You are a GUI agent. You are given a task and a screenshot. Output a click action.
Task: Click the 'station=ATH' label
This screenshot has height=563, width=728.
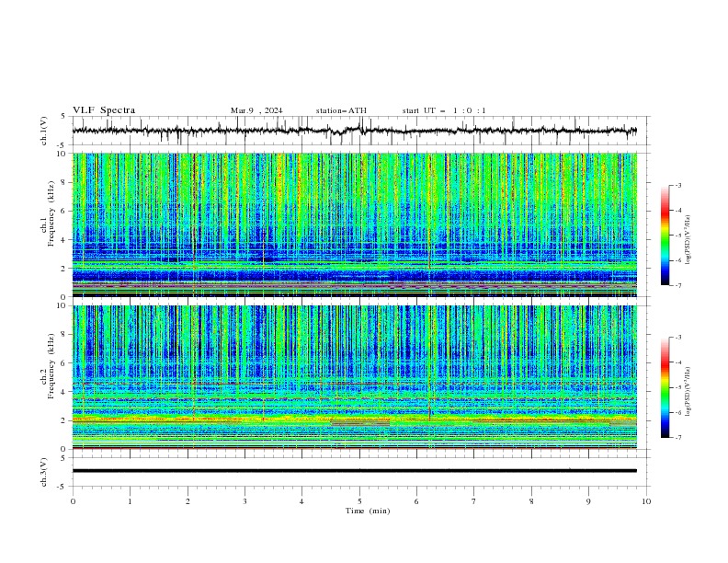[x=341, y=110]
